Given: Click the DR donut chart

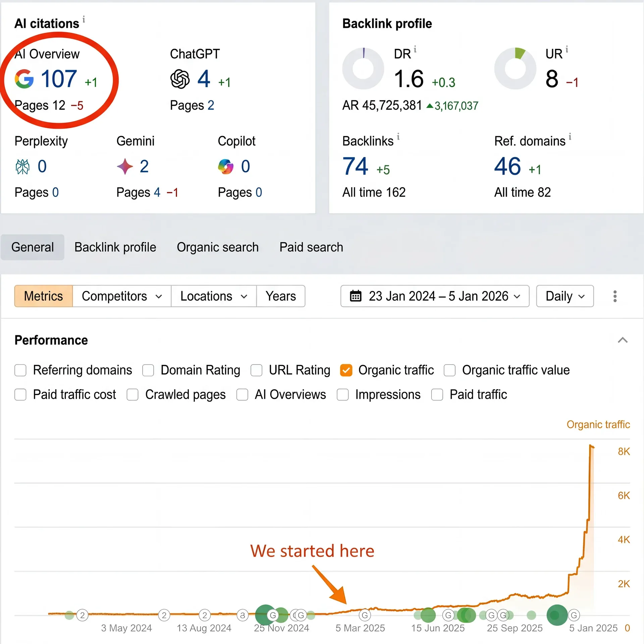Looking at the screenshot, I should coord(363,68).
